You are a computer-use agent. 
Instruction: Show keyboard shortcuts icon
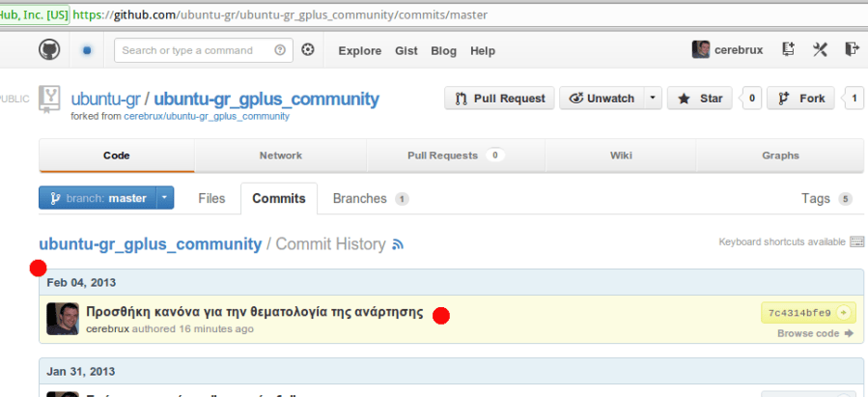pos(856,241)
